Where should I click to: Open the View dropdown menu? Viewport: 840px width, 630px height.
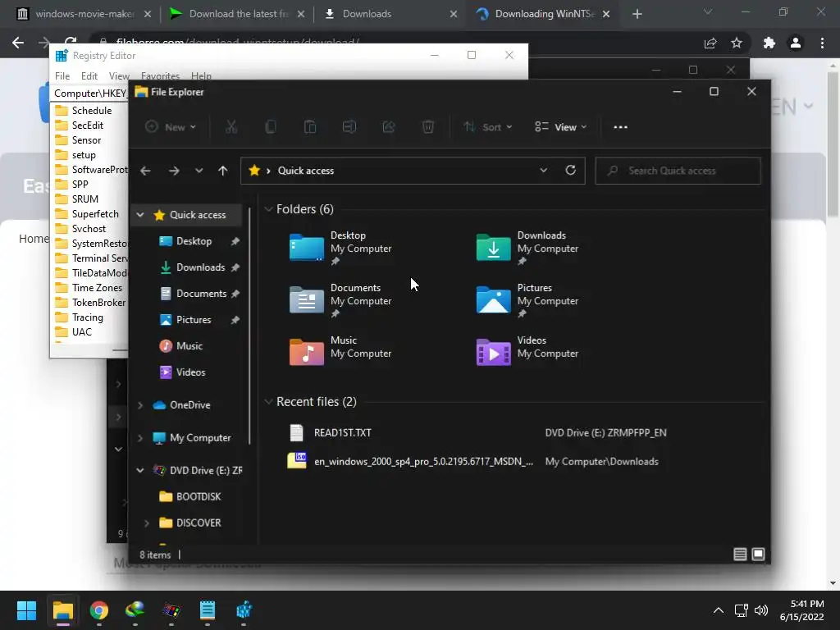click(x=561, y=127)
